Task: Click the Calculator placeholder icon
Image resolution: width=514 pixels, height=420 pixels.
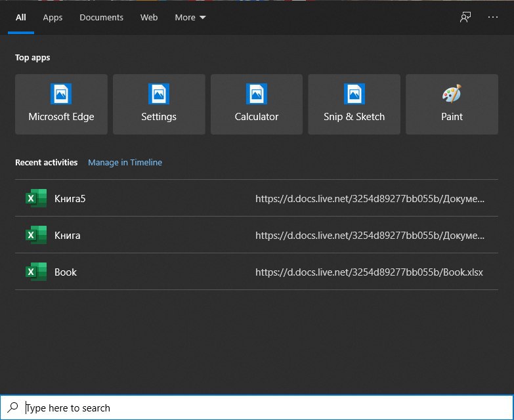Action: pos(257,94)
